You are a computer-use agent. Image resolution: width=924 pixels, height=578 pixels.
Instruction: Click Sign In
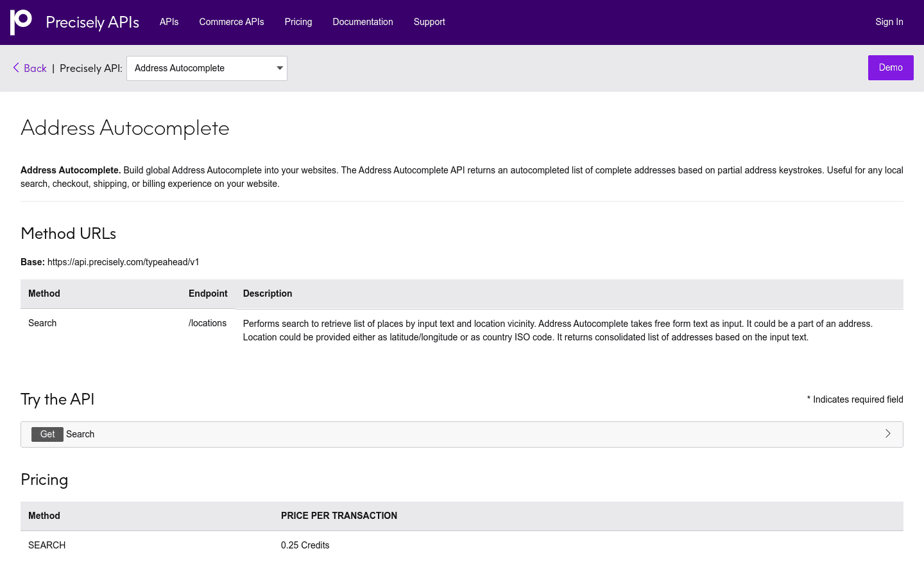pyautogui.click(x=889, y=22)
